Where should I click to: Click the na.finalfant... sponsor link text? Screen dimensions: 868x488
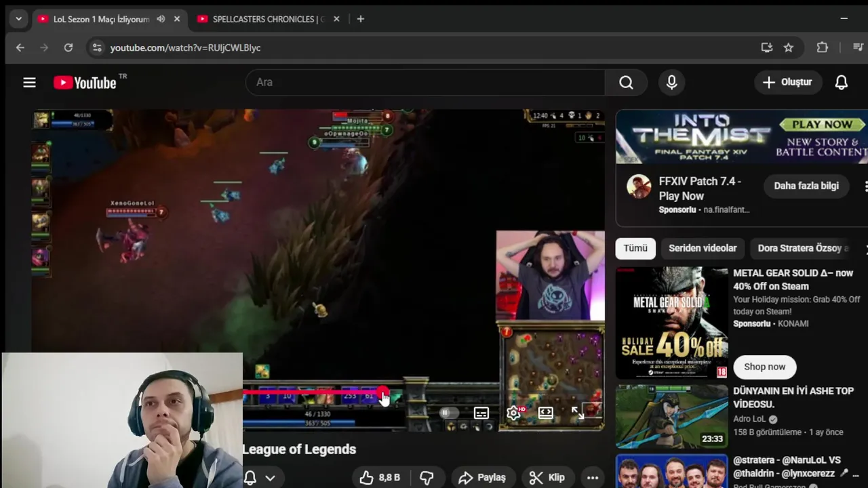coord(726,210)
